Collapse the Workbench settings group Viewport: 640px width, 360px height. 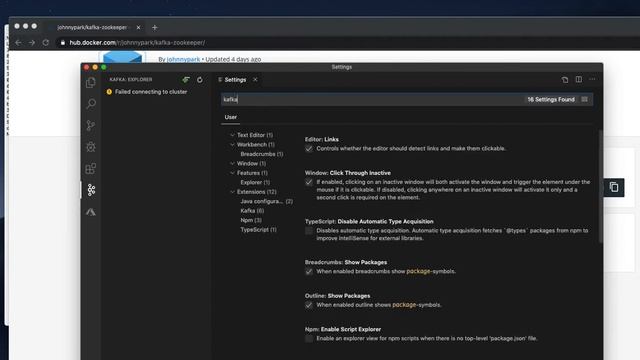tap(232, 144)
